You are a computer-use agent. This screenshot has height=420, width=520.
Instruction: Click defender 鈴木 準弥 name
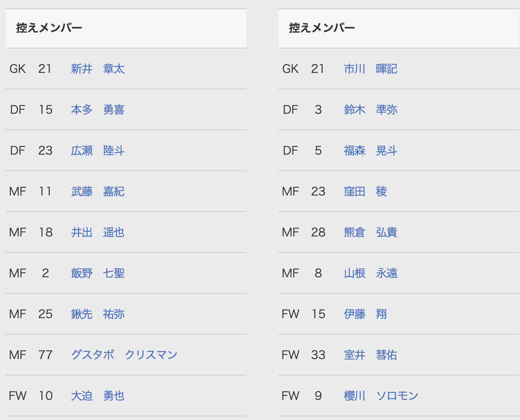click(370, 110)
